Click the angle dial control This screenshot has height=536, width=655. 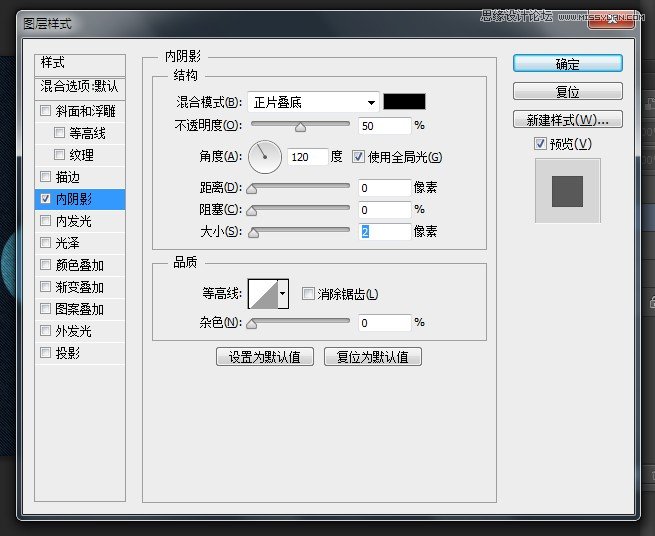(x=265, y=157)
